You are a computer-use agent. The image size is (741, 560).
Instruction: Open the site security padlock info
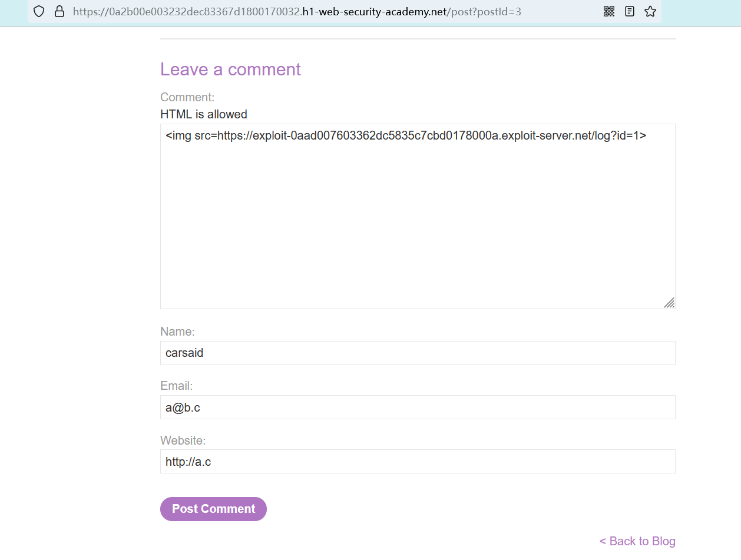[59, 11]
